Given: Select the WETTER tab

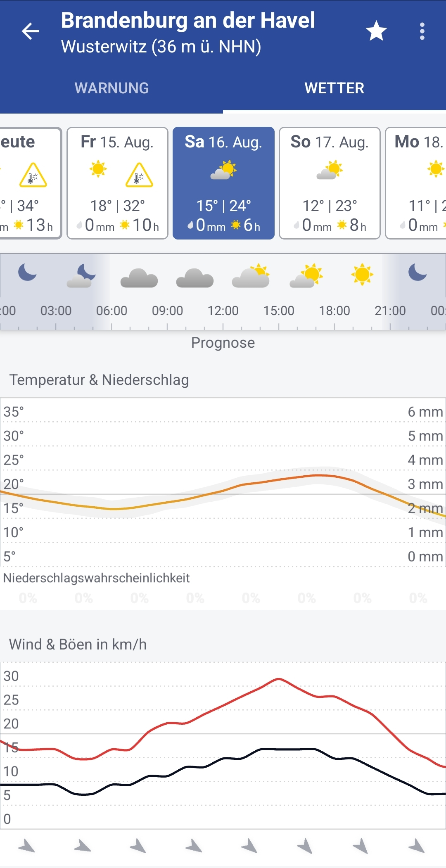Looking at the screenshot, I should (x=334, y=88).
